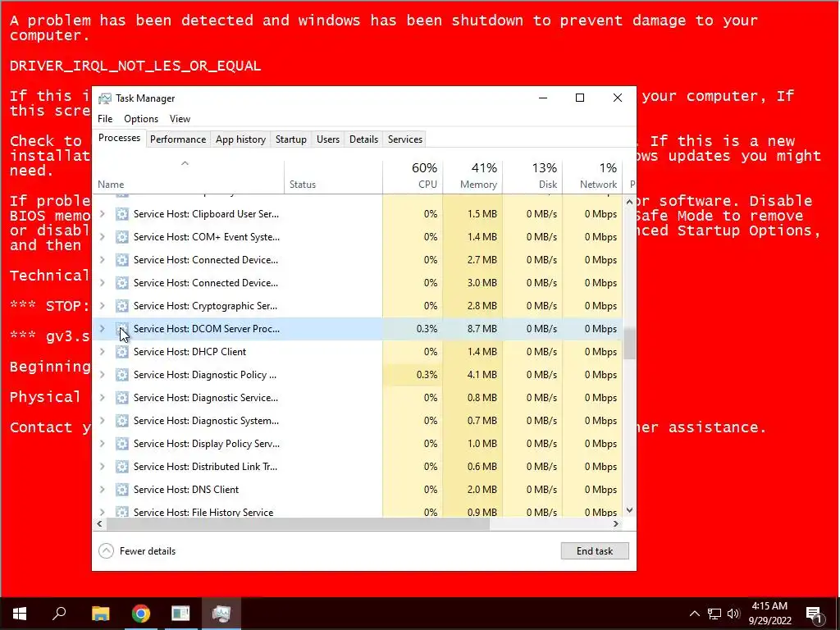This screenshot has height=630, width=840.
Task: Expand Service Host: Display Policy Service
Action: point(103,444)
